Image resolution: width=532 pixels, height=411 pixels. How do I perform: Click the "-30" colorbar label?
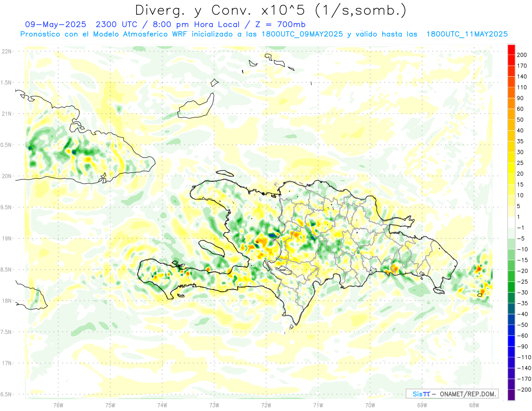(x=524, y=293)
